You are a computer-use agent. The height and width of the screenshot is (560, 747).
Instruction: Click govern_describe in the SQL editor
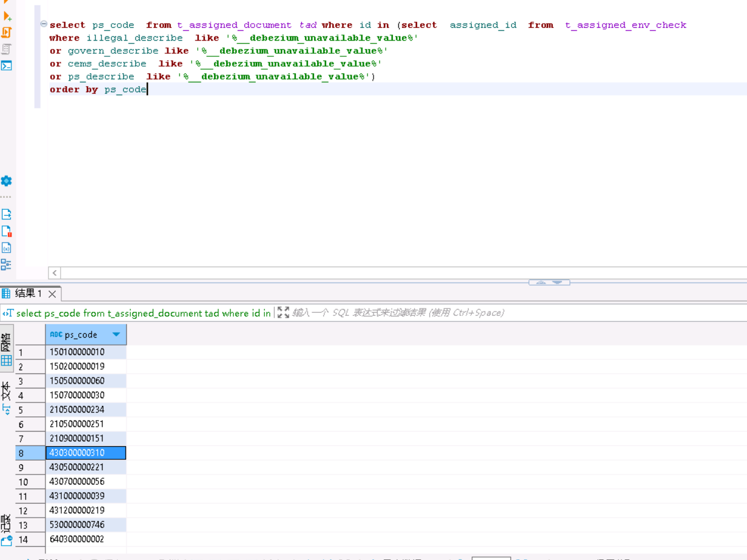coord(113,51)
